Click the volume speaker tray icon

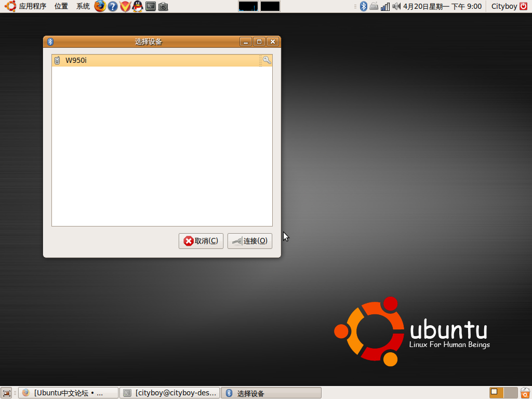coord(396,6)
